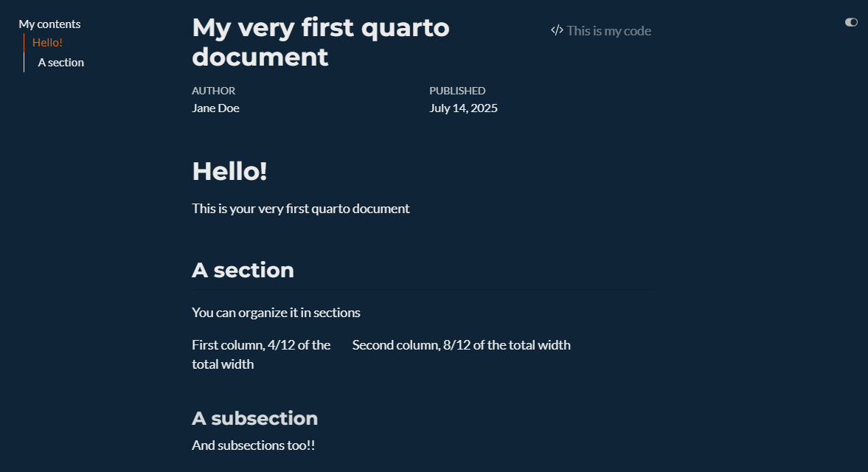Click the "My contents" sidebar heading
Image resolution: width=868 pixels, height=472 pixels.
(49, 24)
